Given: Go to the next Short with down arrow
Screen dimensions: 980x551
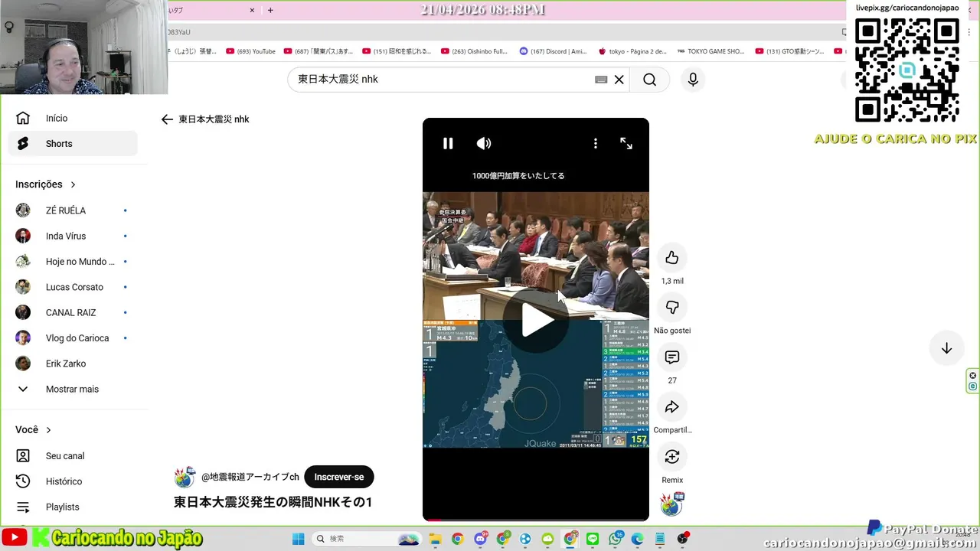Looking at the screenshot, I should [x=946, y=348].
